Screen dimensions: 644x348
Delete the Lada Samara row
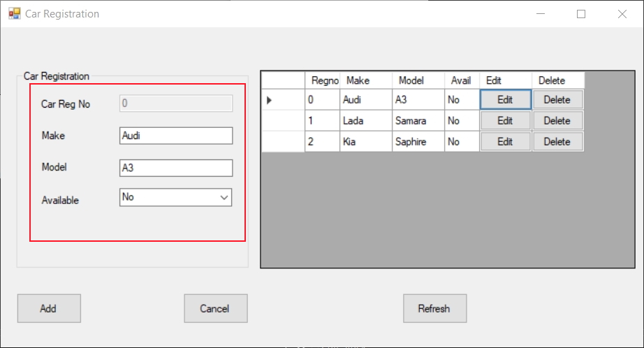click(x=557, y=121)
